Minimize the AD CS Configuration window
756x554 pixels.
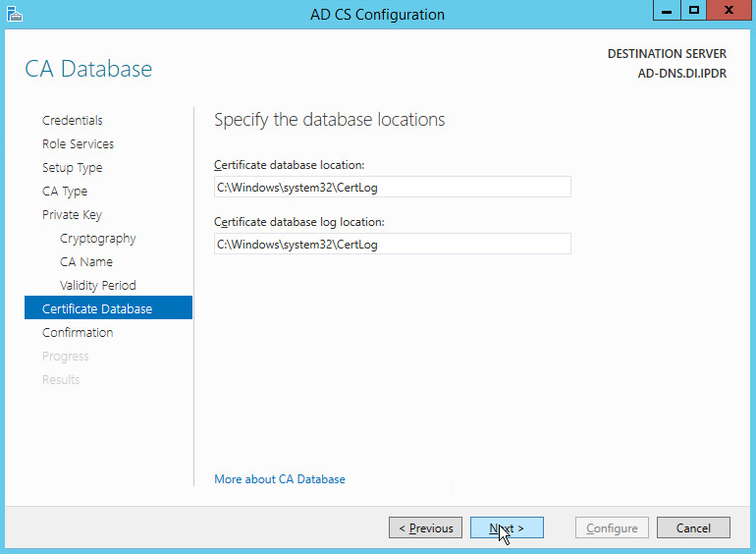pos(664,11)
